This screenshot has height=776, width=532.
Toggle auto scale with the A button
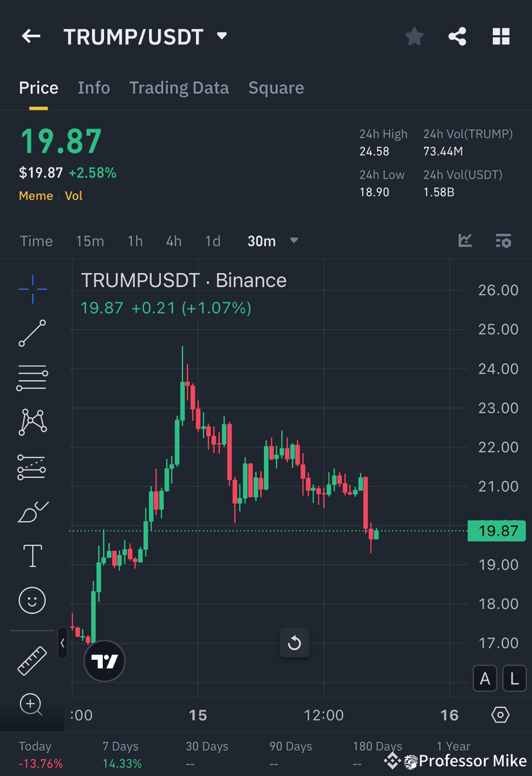485,678
